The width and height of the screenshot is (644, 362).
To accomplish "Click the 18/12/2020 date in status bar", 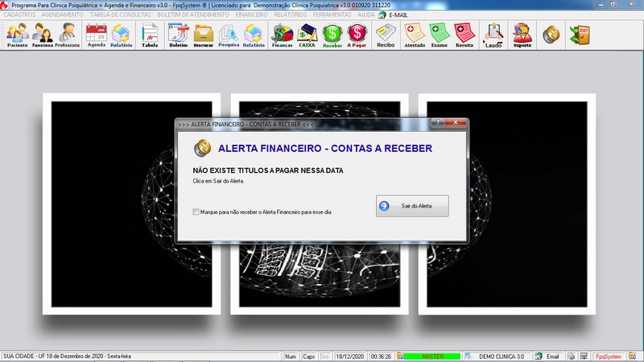I will click(350, 356).
